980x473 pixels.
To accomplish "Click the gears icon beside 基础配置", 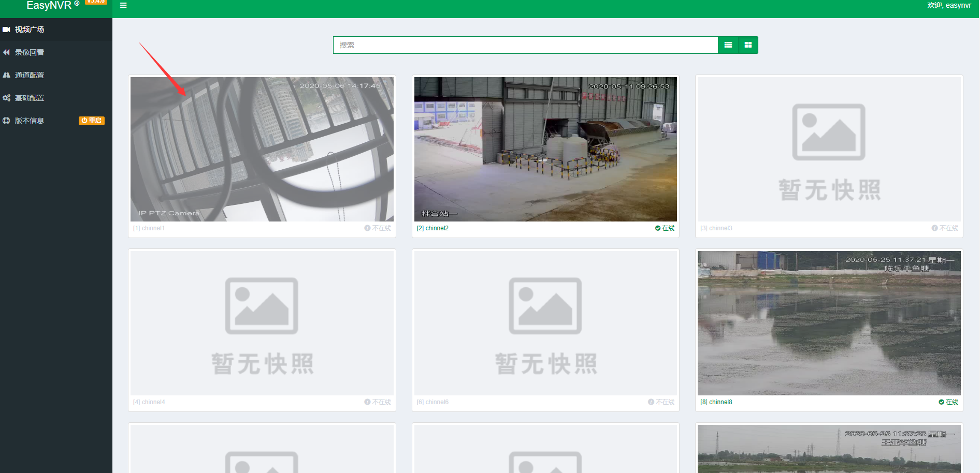I will (6, 98).
